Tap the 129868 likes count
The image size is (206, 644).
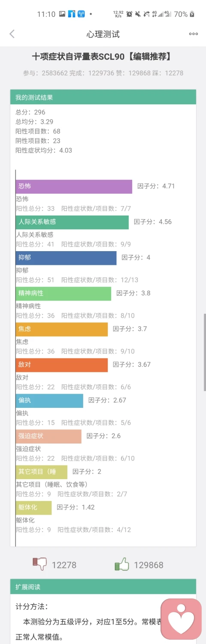[x=148, y=565]
